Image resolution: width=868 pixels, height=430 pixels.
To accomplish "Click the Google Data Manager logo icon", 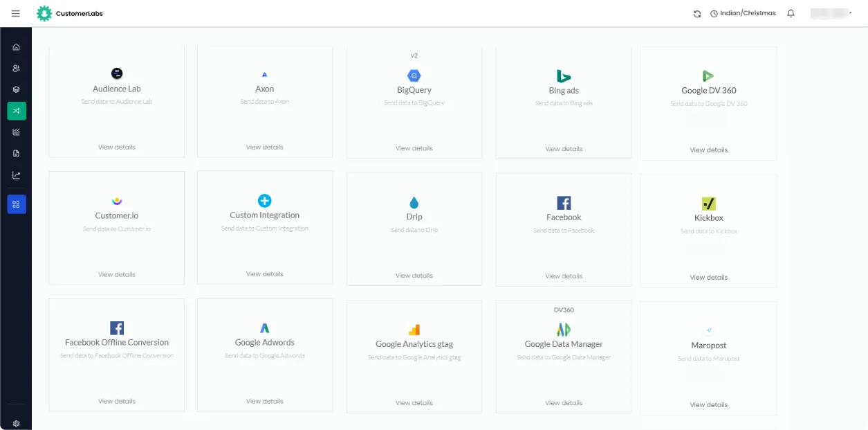I will (564, 330).
